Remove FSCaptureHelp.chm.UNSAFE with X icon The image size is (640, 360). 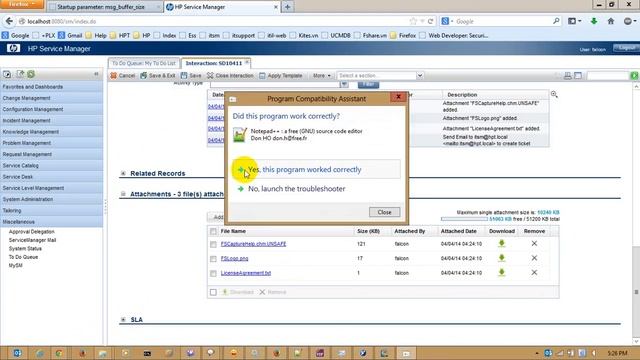coord(534,243)
